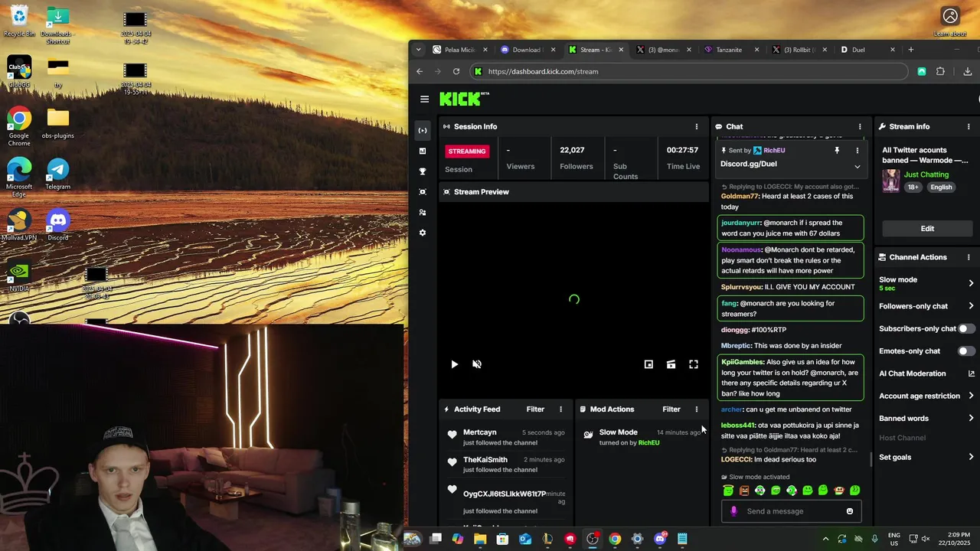This screenshot has height=551, width=980.
Task: Click Mertcayn in Activity Feed
Action: click(480, 432)
